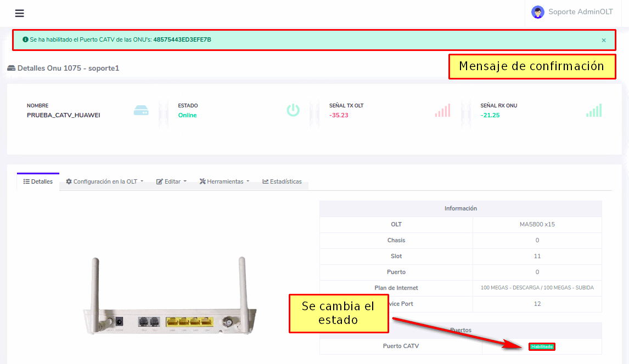Dismiss the CATV confirmation alert
The width and height of the screenshot is (629, 364).
(x=604, y=40)
